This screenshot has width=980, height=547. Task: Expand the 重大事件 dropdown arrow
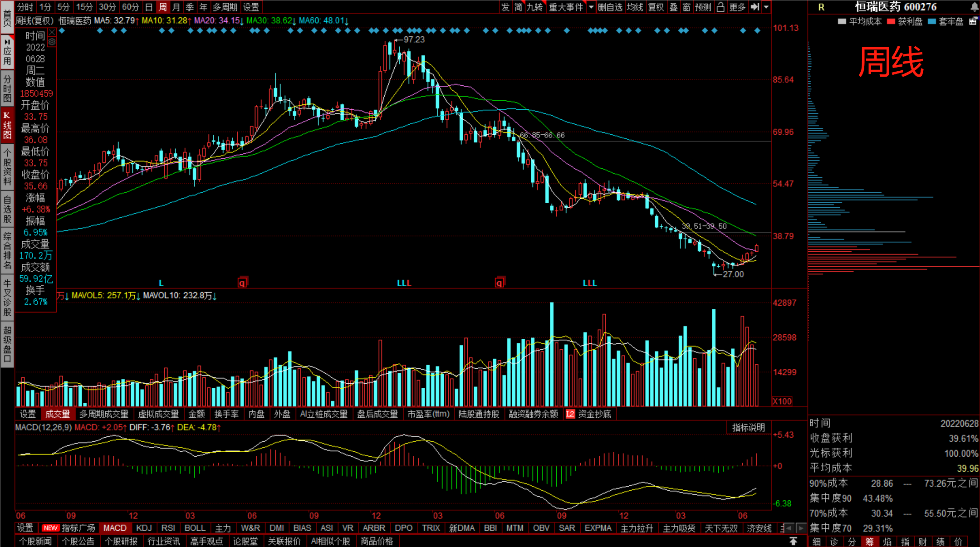[591, 7]
